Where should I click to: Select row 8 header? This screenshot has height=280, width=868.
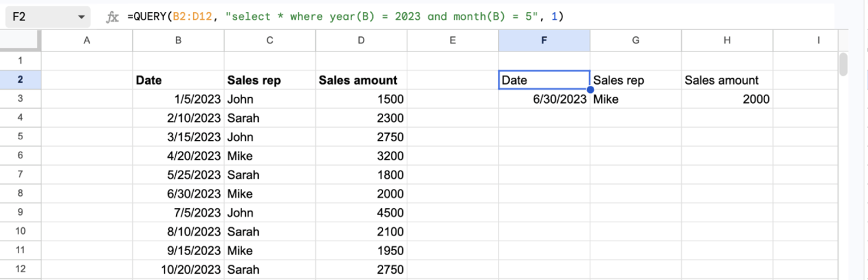click(20, 193)
